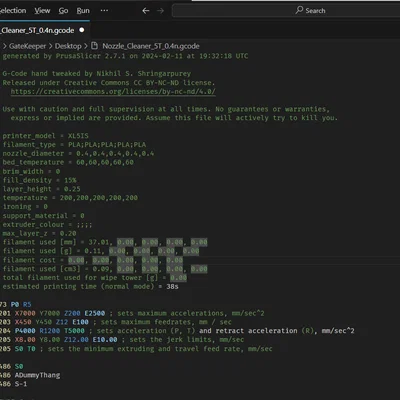Open the View menu

[42, 11]
